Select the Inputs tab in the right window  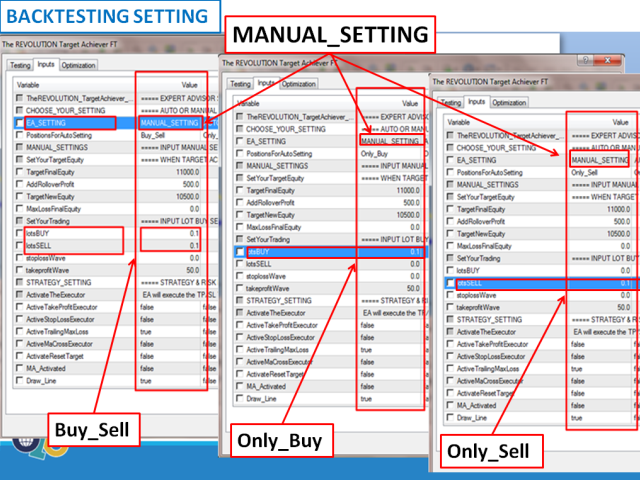[x=476, y=101]
